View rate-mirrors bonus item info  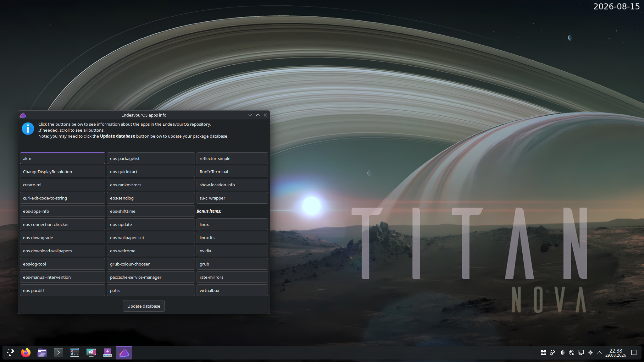232,277
